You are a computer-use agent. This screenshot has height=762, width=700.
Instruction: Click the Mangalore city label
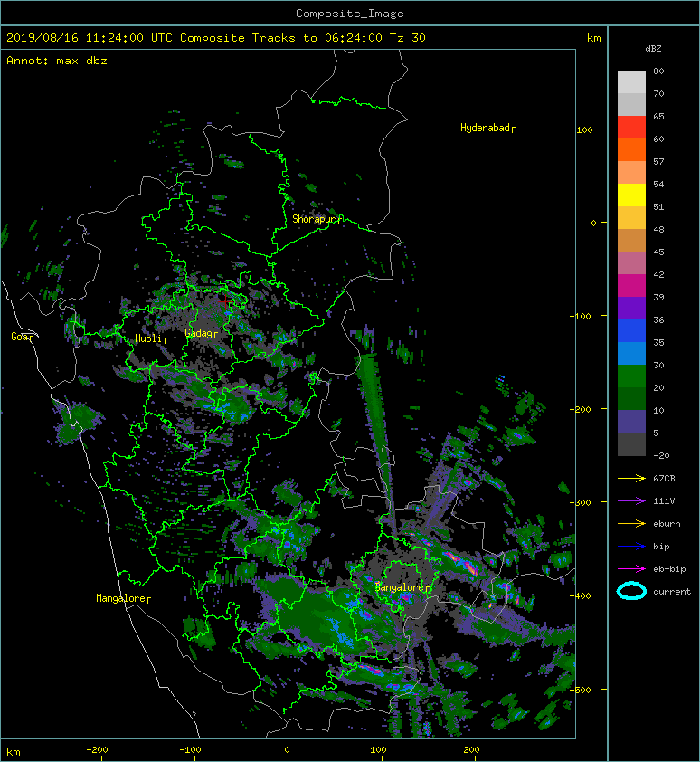(121, 598)
